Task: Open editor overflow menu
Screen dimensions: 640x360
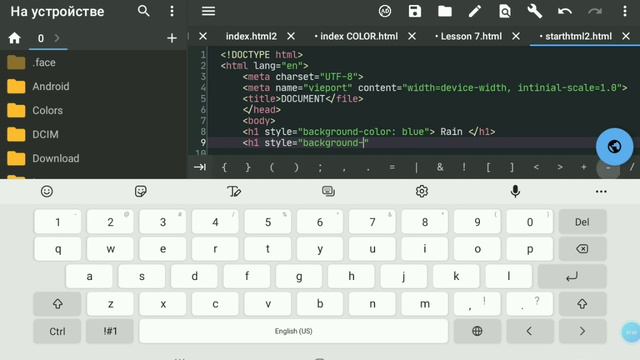Action: click(625, 11)
